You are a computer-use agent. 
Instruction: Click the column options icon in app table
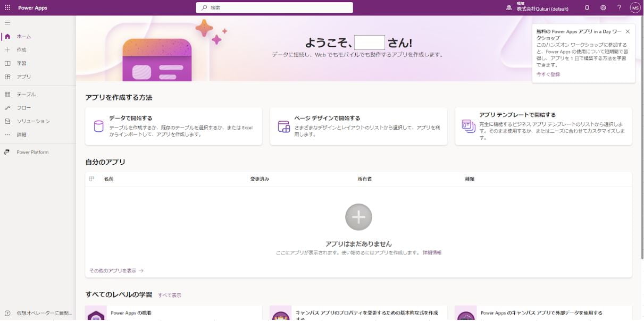click(x=91, y=179)
